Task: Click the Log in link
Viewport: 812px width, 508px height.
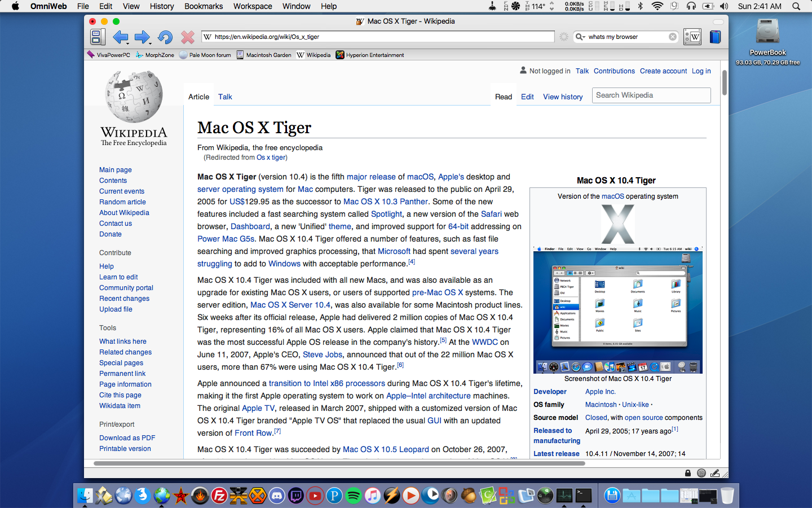Action: pyautogui.click(x=701, y=71)
